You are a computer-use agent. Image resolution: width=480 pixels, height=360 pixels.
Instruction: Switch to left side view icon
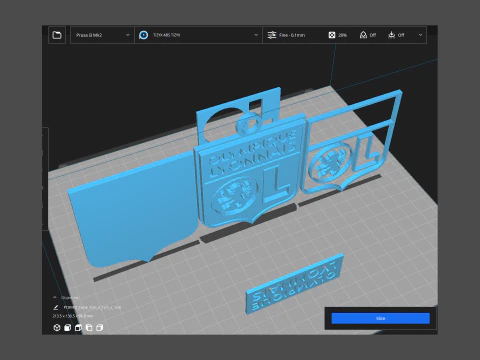pos(89,328)
